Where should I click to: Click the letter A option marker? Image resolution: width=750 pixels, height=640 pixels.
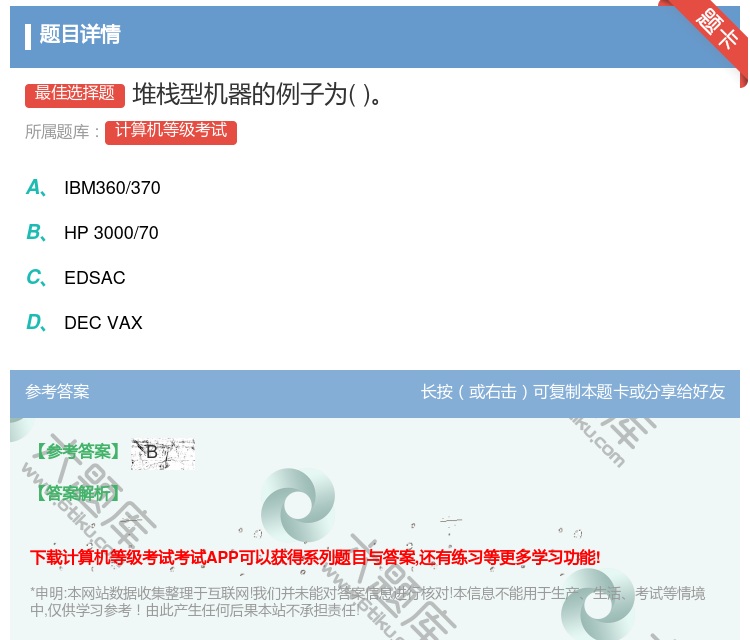(x=36, y=188)
